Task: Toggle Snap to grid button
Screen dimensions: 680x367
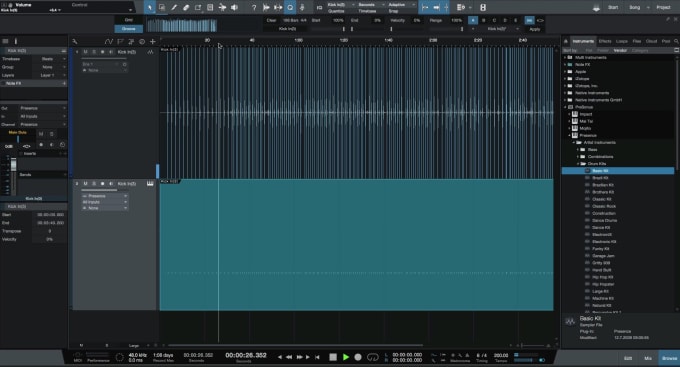Action: 425,7
